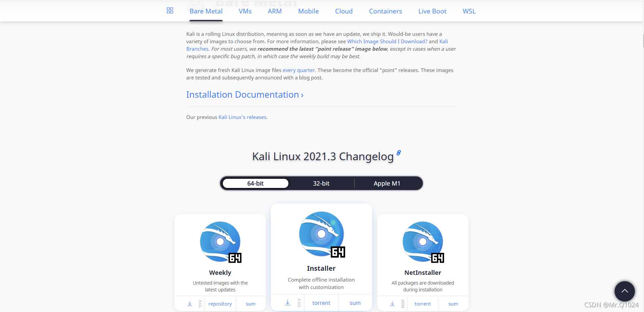
Task: Open the NetInstaller torrent link
Action: tap(423, 304)
